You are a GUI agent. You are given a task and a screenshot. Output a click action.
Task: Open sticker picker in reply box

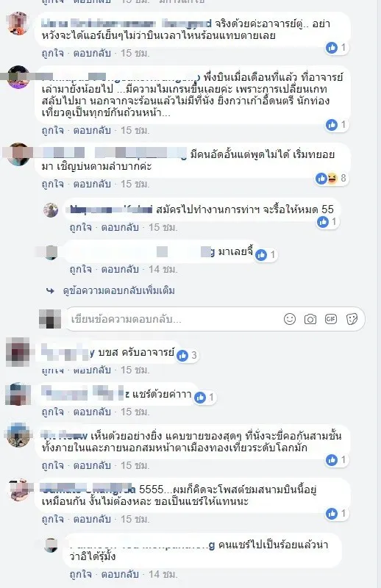coord(352,319)
